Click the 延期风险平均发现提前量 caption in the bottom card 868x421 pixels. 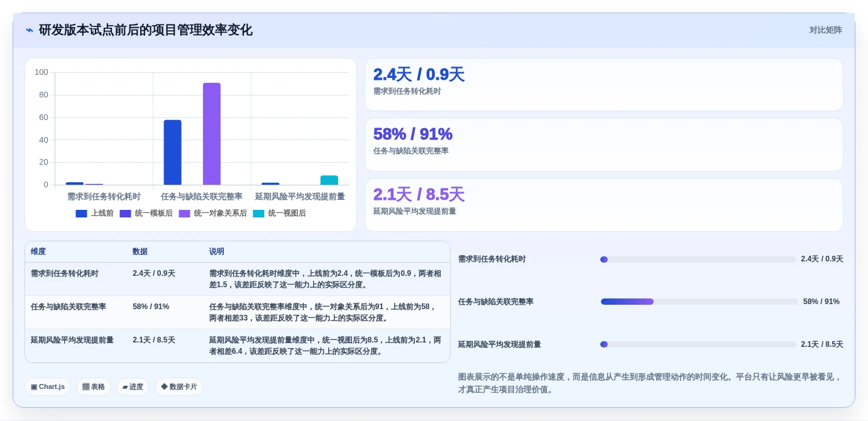coord(415,212)
